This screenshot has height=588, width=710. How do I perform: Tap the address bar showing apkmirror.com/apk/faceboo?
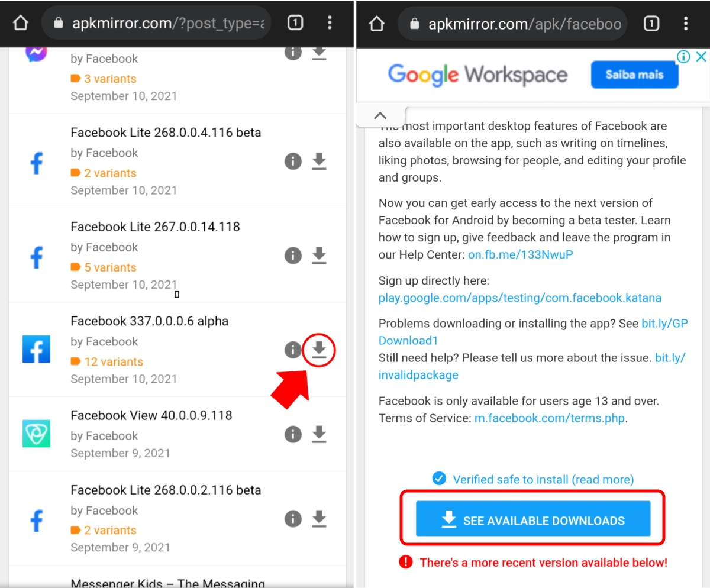[512, 23]
